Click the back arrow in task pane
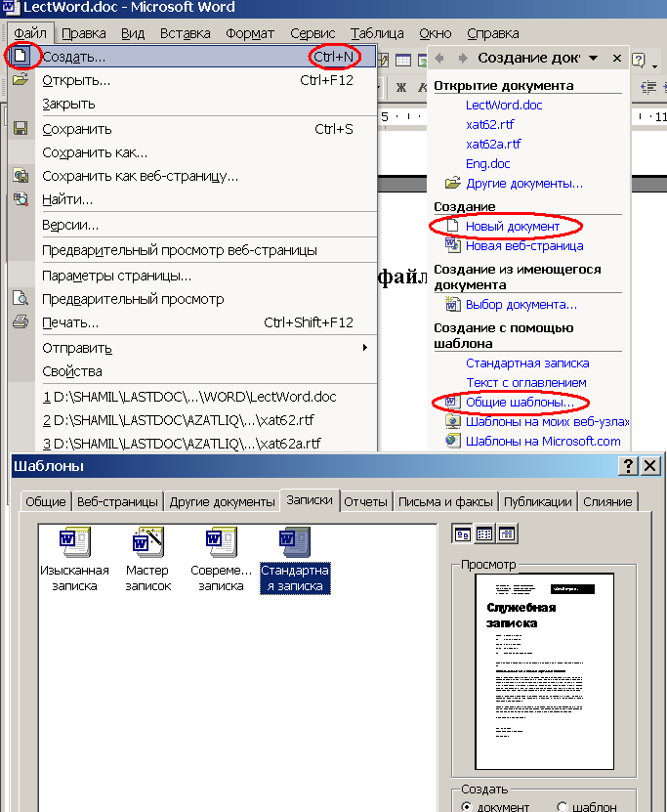 tap(439, 58)
